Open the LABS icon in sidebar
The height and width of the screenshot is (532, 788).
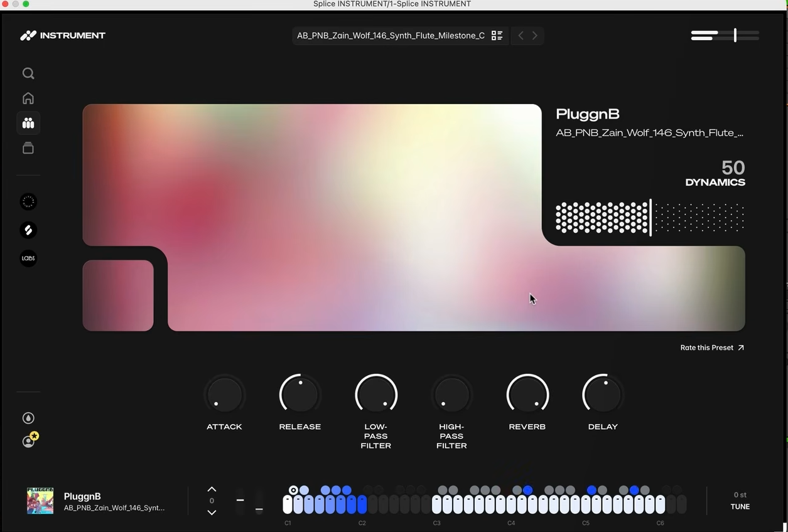(28, 258)
